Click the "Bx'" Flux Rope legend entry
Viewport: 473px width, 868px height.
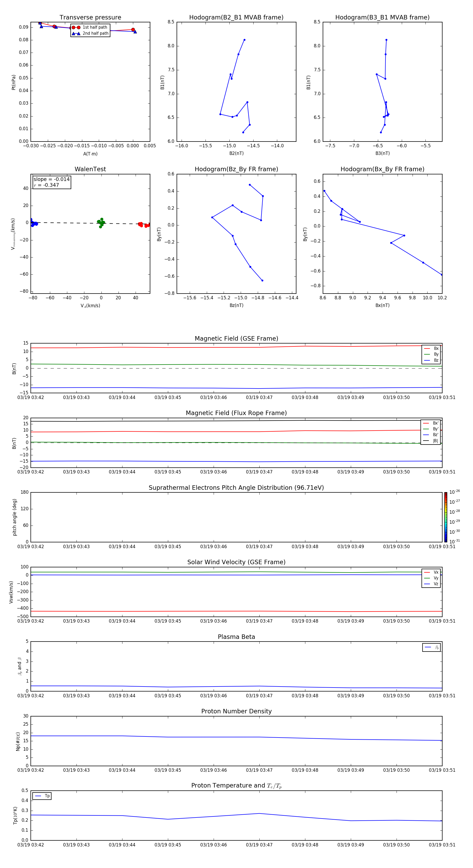[431, 423]
